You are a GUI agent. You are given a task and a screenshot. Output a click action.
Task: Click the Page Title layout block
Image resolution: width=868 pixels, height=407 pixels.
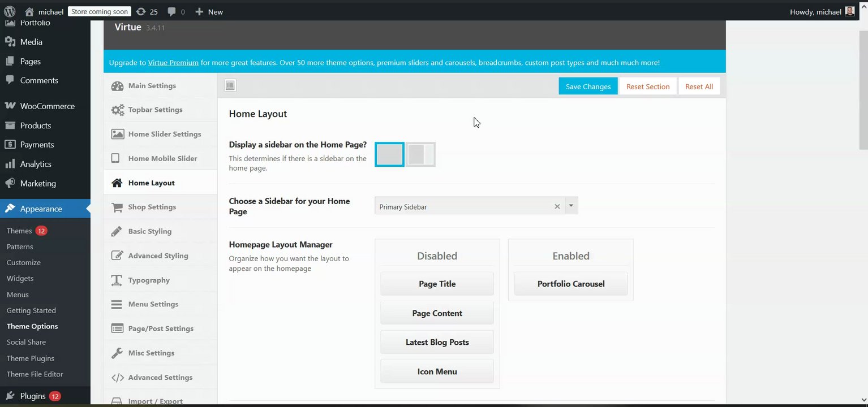pos(437,284)
